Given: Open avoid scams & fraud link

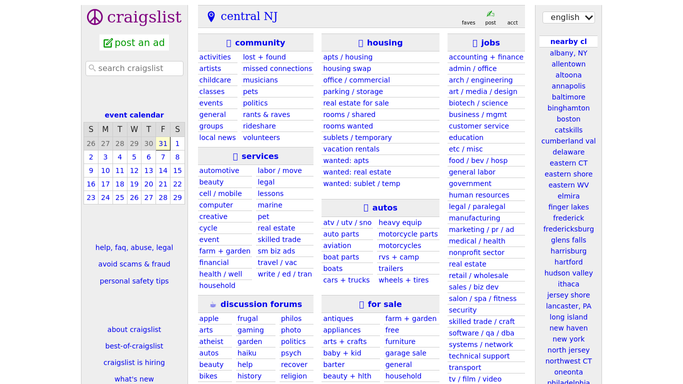Looking at the screenshot, I should pos(134,264).
